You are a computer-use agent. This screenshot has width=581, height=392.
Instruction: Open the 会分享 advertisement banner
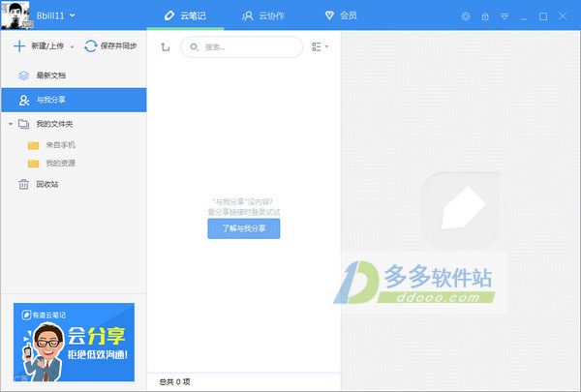[x=75, y=342]
